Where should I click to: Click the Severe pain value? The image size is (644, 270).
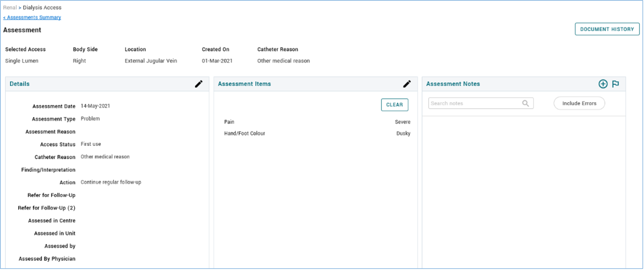pyautogui.click(x=402, y=122)
